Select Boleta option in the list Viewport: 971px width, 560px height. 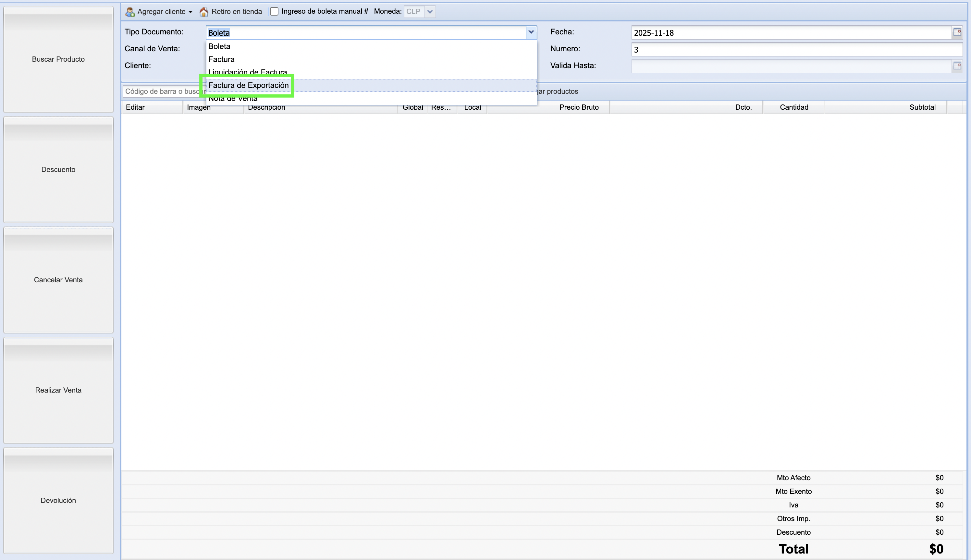pyautogui.click(x=219, y=46)
